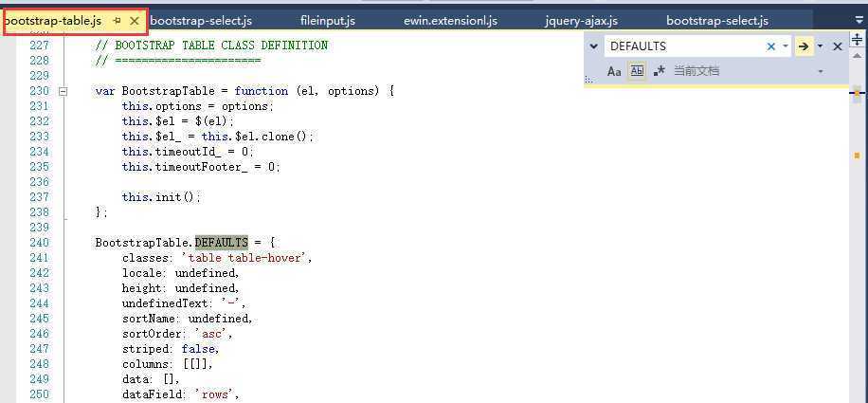Select the active bootstrap-table.js tab

pos(52,21)
